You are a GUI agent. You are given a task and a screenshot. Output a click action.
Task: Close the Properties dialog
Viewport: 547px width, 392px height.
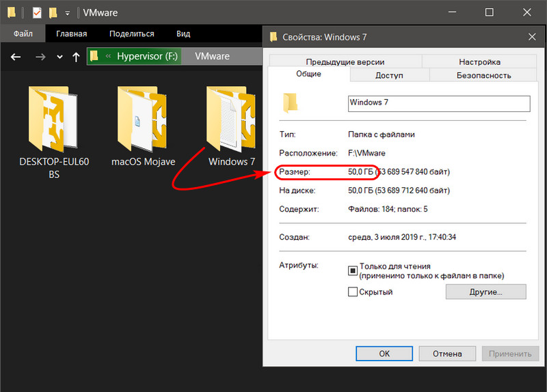tap(532, 37)
